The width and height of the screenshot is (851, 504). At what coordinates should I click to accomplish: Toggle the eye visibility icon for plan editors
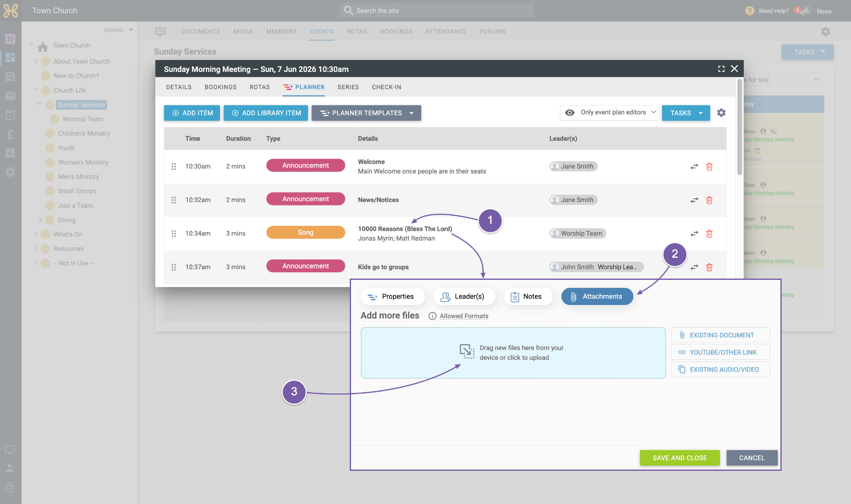click(570, 113)
